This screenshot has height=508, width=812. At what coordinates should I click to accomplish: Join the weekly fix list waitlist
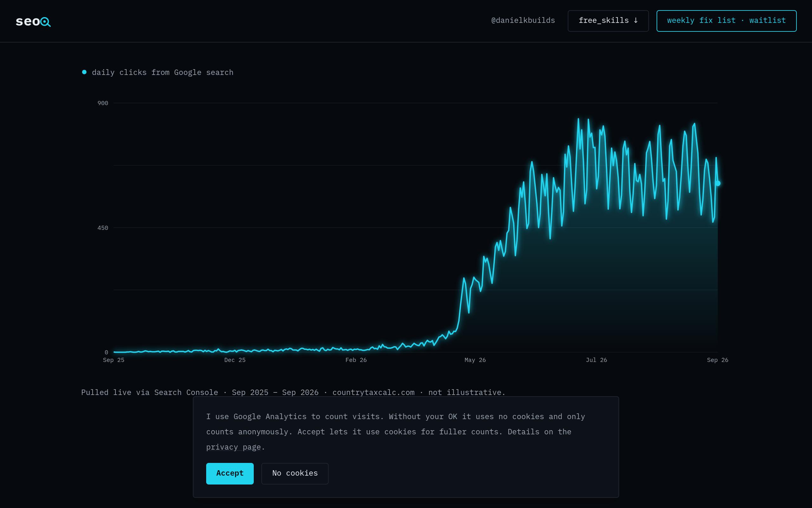pyautogui.click(x=726, y=21)
